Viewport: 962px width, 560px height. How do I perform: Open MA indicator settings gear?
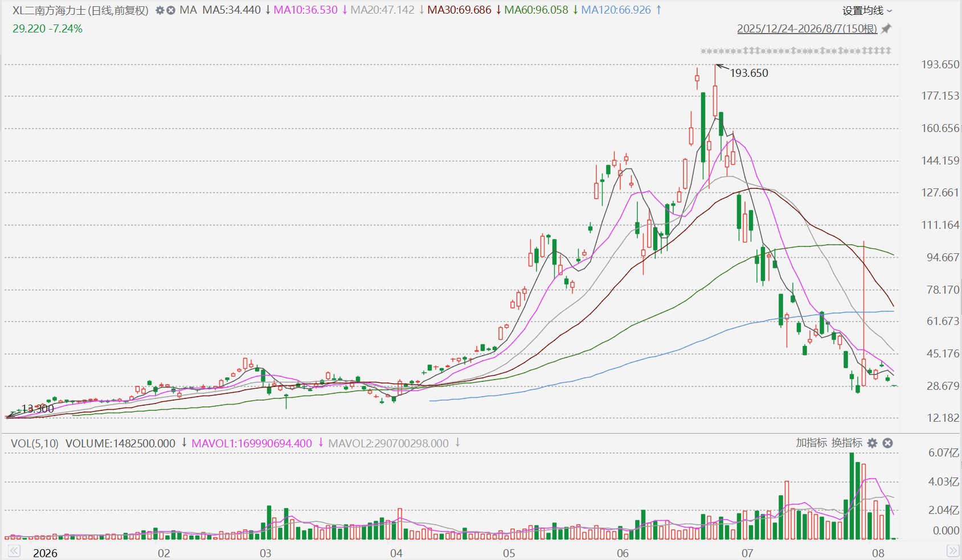point(159,10)
